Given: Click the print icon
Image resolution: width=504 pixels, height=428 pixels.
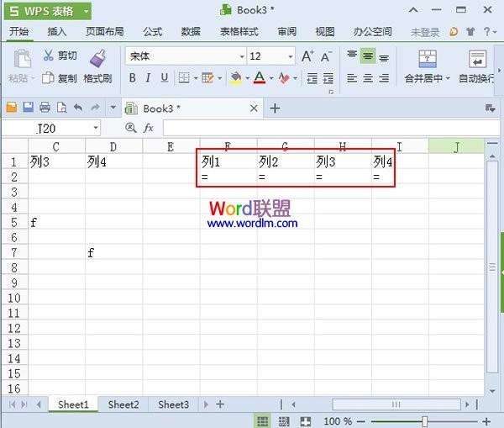Looking at the screenshot, I should click(45, 108).
